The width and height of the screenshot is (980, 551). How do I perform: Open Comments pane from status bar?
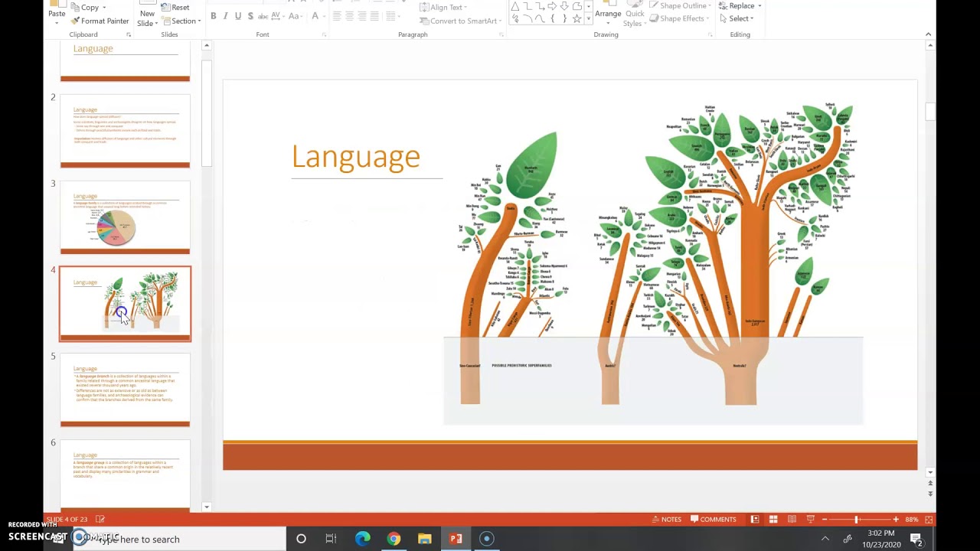713,519
